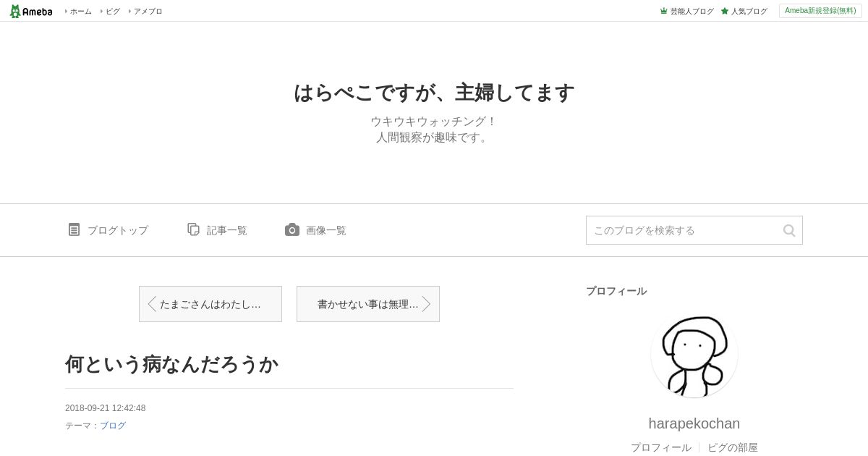Viewport: 868px width, 456px height.
Task: Open the harapekochan profile avatar
Action: pyautogui.click(x=694, y=355)
